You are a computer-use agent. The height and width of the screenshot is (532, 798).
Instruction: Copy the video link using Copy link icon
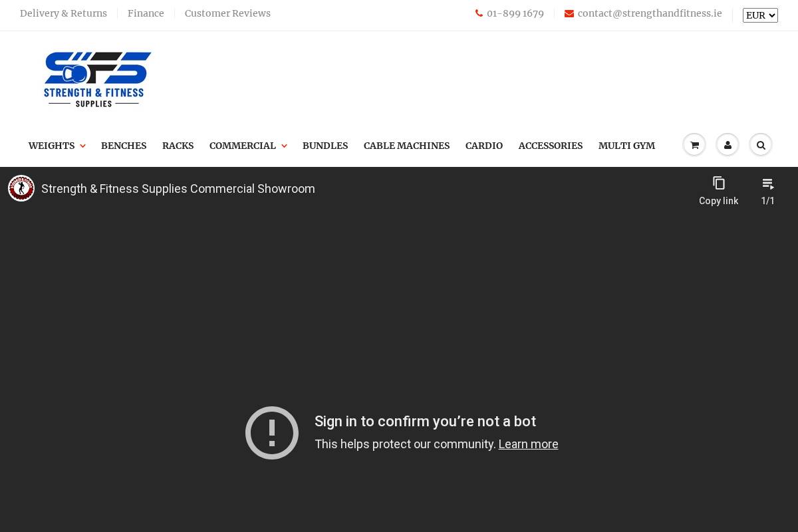pyautogui.click(x=719, y=183)
